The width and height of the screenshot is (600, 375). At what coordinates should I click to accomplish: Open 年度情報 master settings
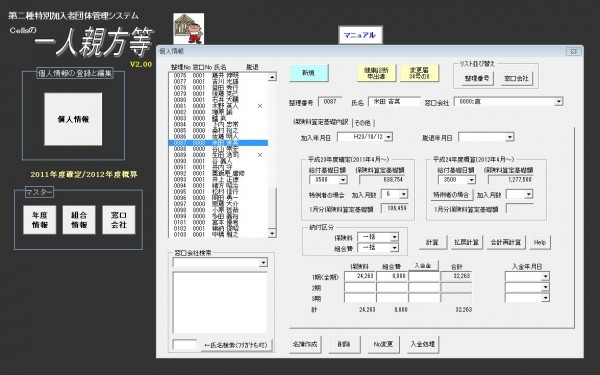coord(40,220)
